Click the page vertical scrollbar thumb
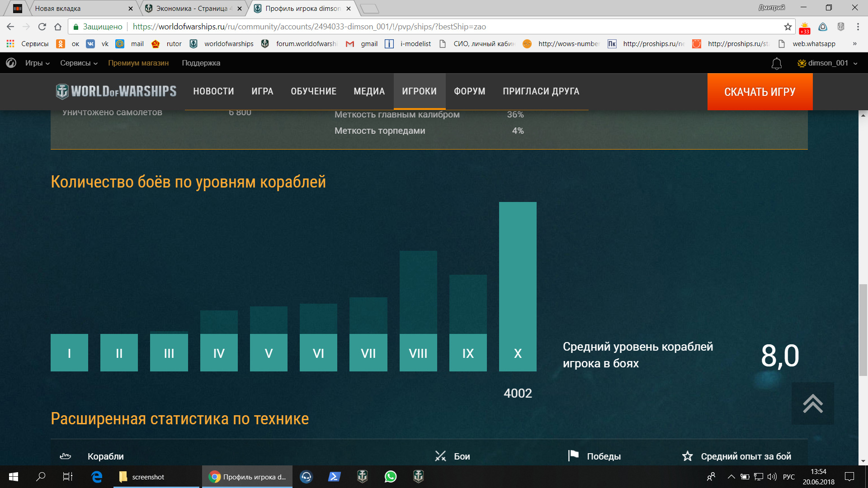Image resolution: width=868 pixels, height=488 pixels. tap(863, 330)
